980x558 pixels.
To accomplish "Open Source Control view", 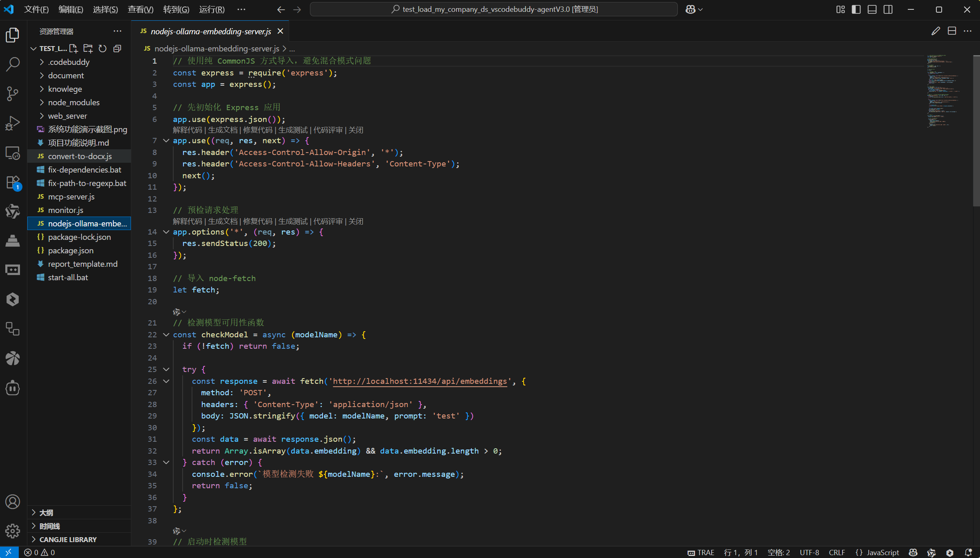I will (x=13, y=93).
